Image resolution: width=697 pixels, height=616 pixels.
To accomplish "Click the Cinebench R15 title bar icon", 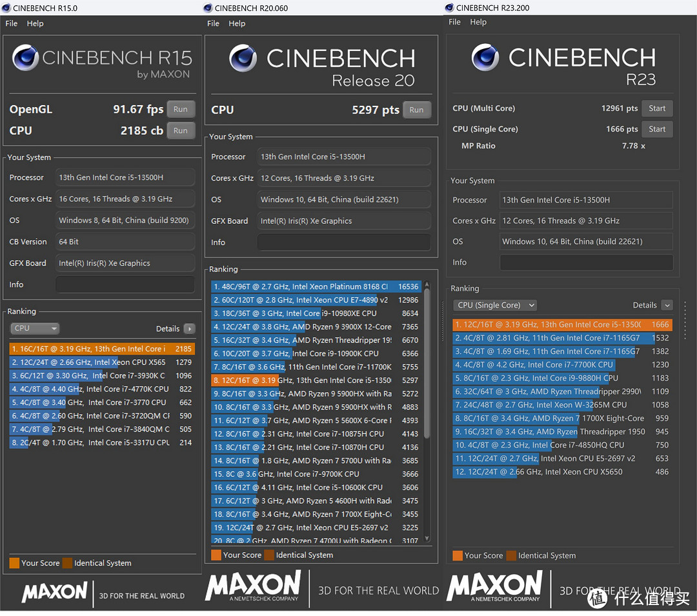I will pos(6,8).
